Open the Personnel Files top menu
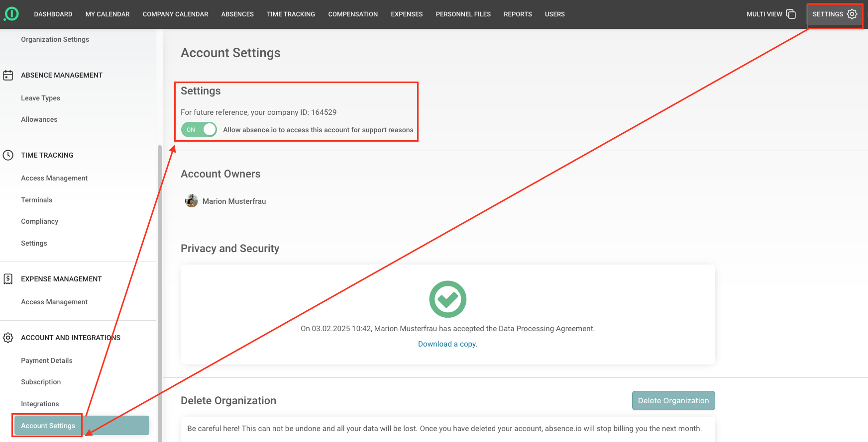The image size is (868, 442). coord(463,14)
